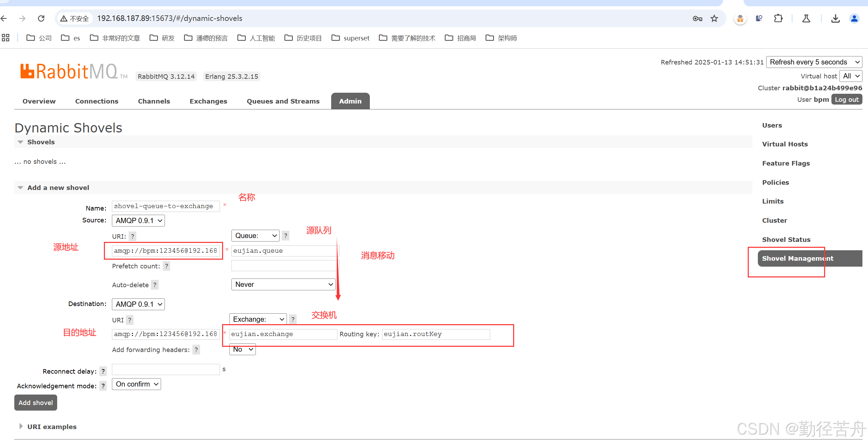This screenshot has height=443, width=868.
Task: Click help icon beside Prefetch count
Action: [x=166, y=266]
